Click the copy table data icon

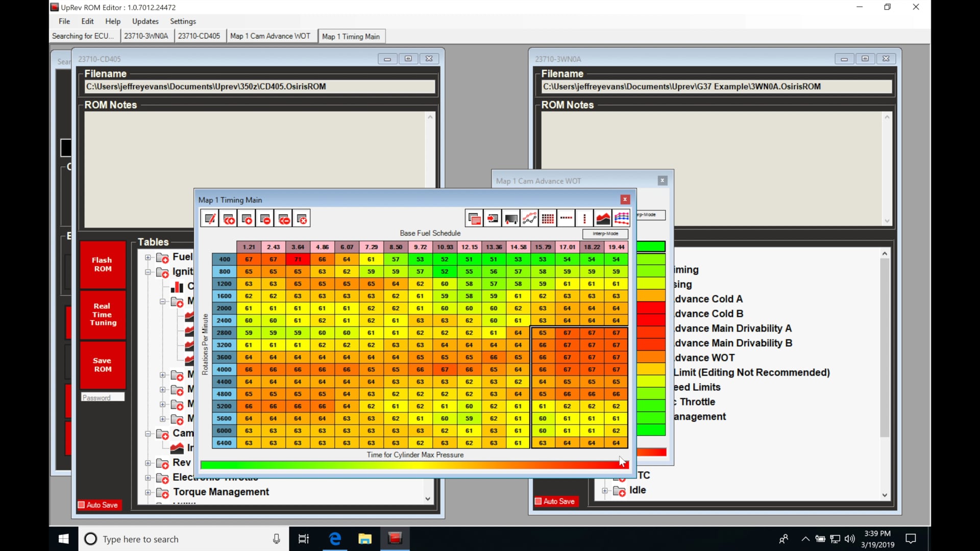click(x=474, y=218)
